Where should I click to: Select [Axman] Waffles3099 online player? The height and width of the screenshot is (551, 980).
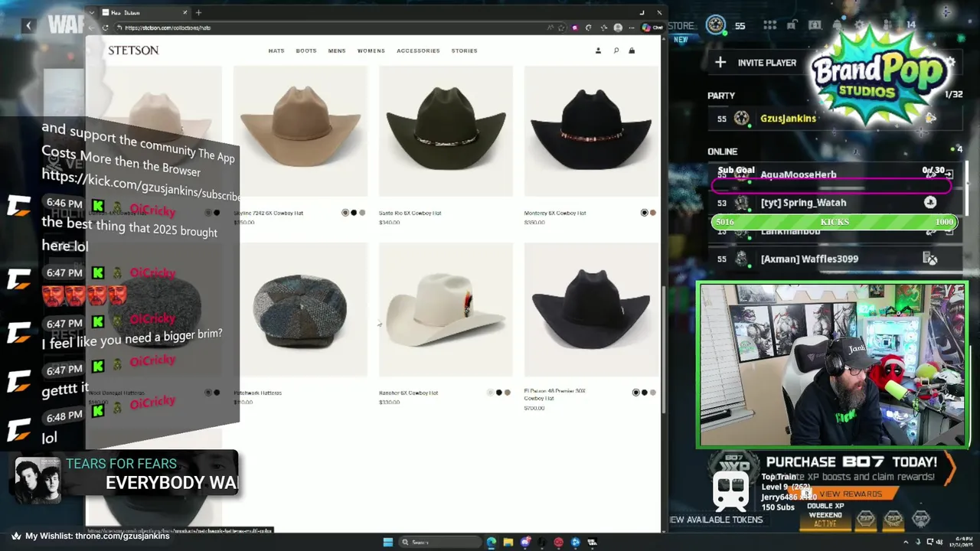[809, 259]
